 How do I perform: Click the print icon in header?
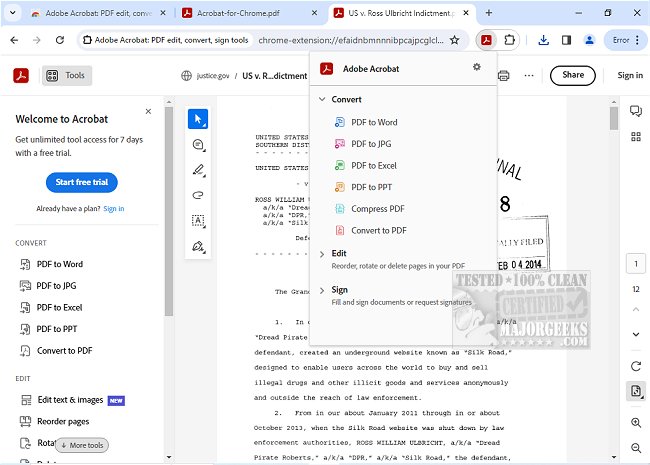[x=503, y=75]
